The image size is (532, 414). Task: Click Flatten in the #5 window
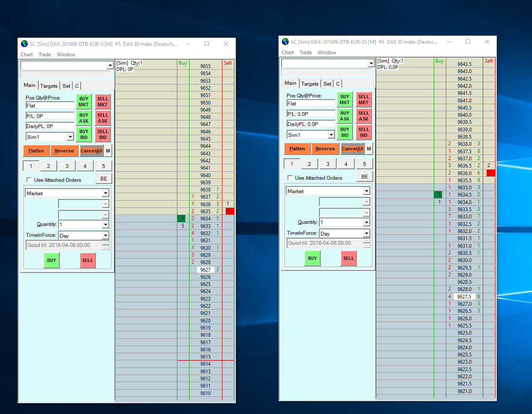36,151
